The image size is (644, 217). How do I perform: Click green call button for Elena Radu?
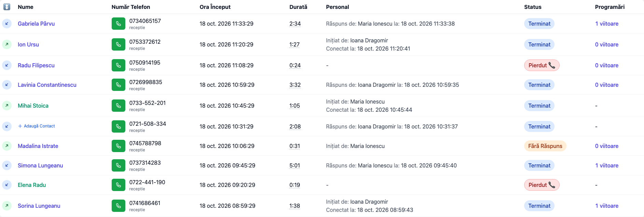coord(118,185)
